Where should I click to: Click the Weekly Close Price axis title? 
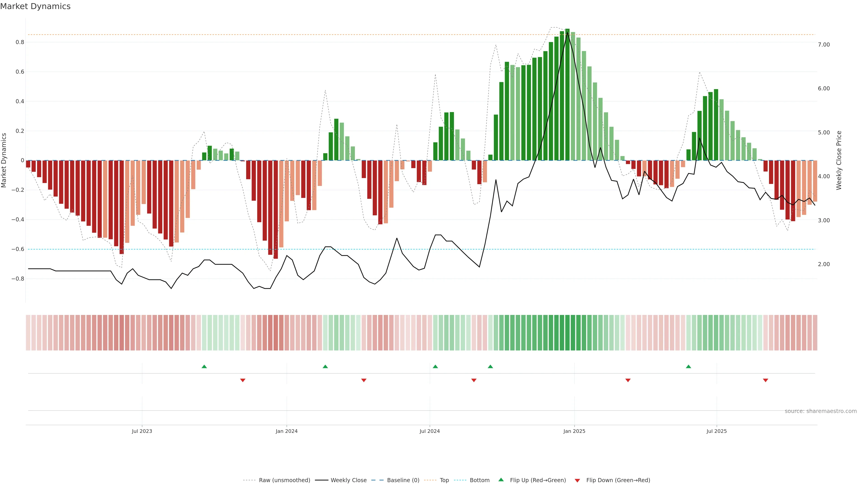(839, 160)
